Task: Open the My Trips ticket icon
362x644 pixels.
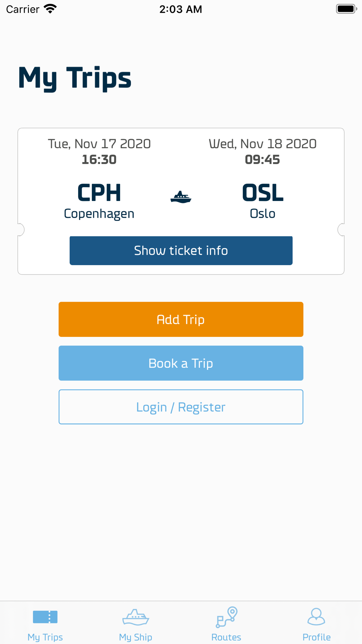Action: pos(45,617)
